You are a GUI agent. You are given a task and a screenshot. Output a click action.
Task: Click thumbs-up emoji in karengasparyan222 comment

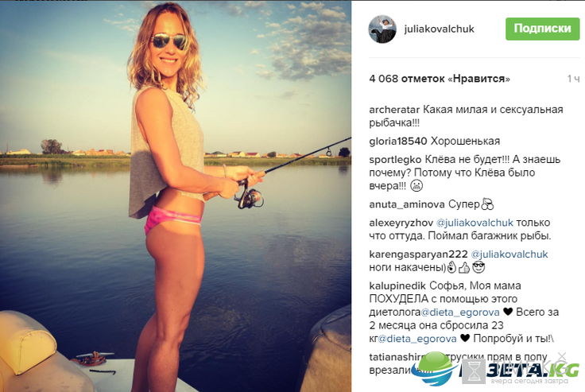464,267
